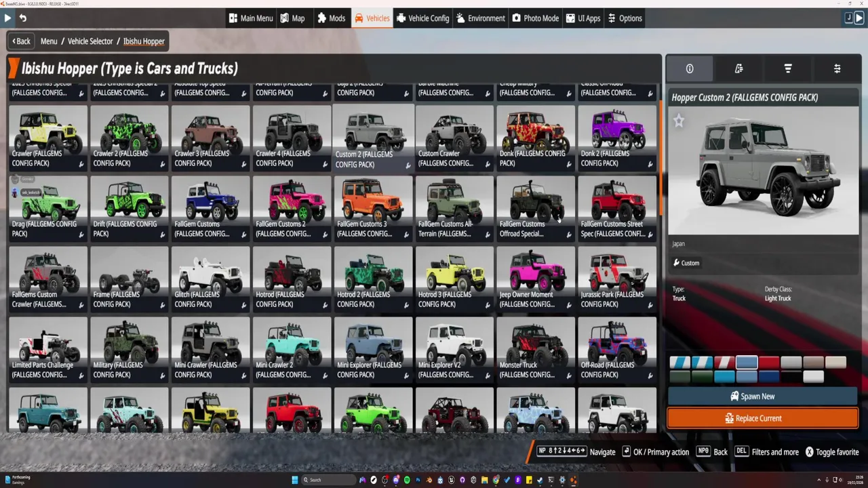Click the music note icon at top right
This screenshot has height=488, width=868.
[848, 18]
